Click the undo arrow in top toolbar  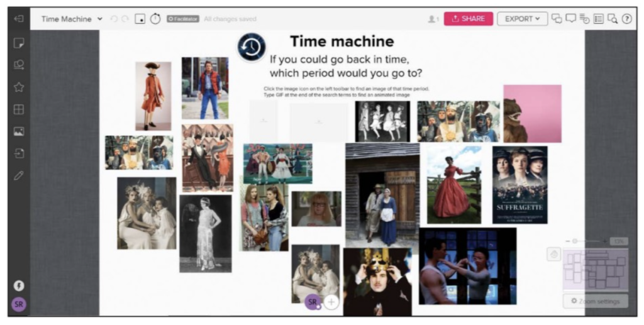[x=114, y=19]
